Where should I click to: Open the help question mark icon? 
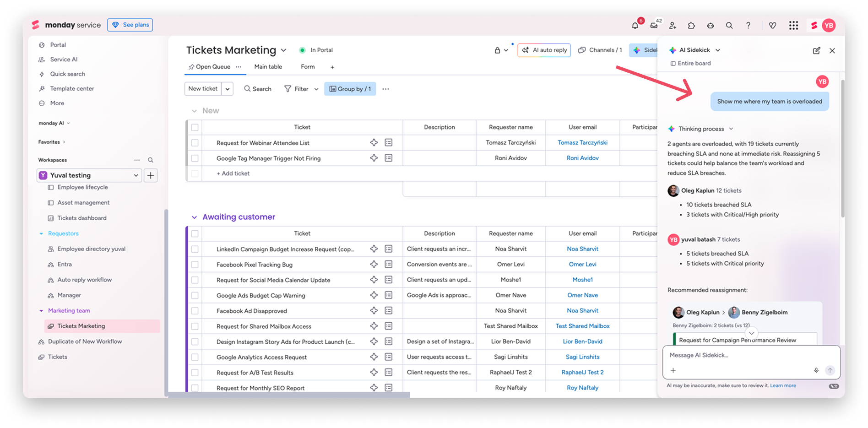pos(748,26)
